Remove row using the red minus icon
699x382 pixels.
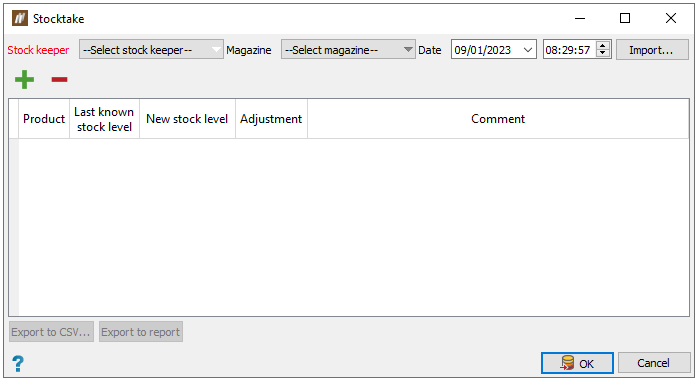59,80
